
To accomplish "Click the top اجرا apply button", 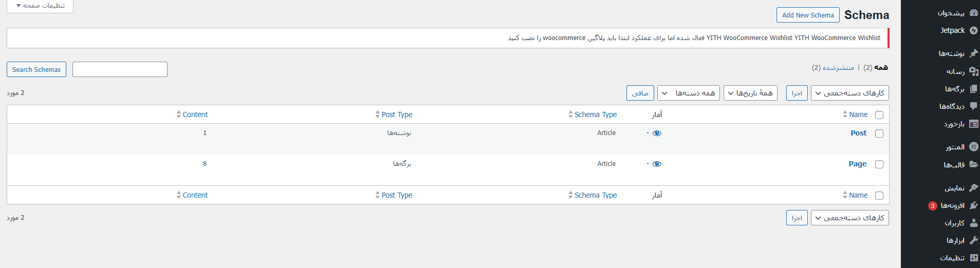I will (797, 93).
